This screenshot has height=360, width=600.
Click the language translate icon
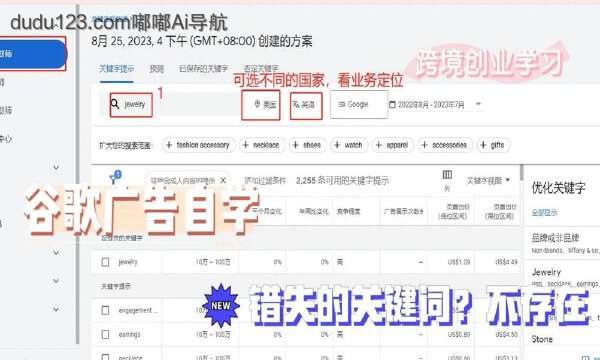click(x=296, y=104)
